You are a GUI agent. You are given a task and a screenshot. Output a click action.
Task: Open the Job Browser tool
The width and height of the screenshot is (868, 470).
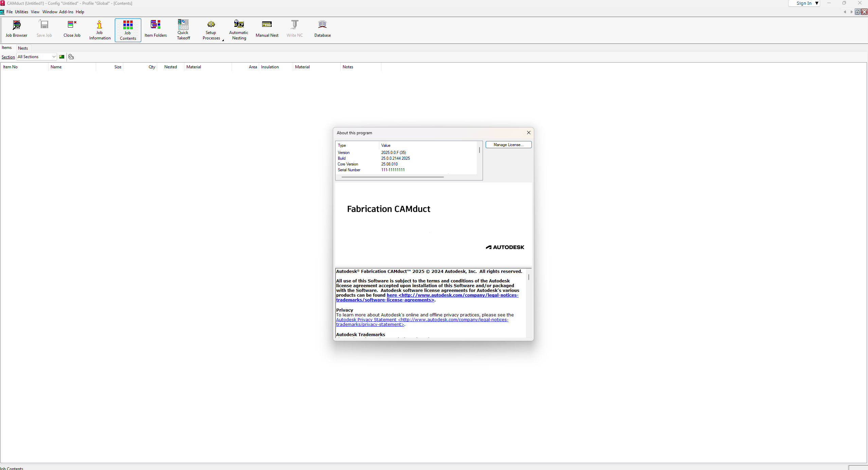coord(16,29)
